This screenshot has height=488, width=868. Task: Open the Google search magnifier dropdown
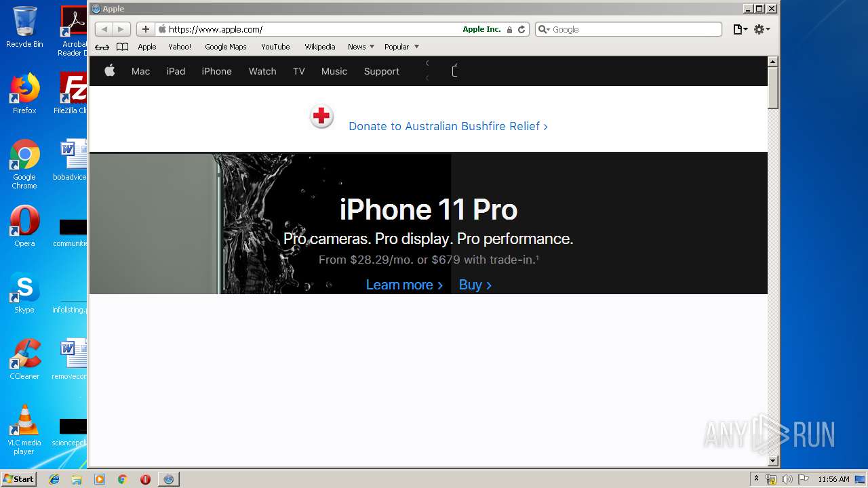543,29
